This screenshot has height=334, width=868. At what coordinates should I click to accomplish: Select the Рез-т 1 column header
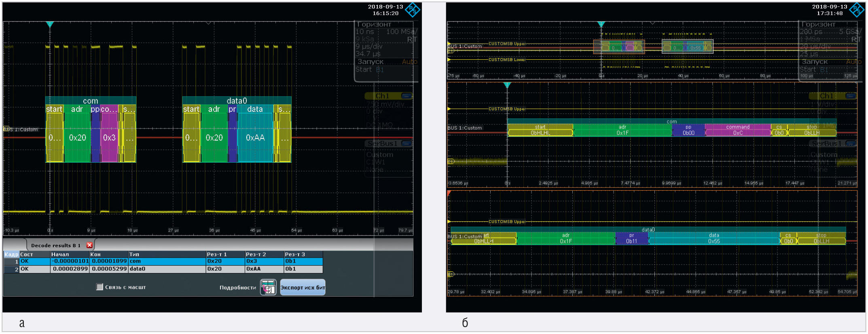pos(225,254)
